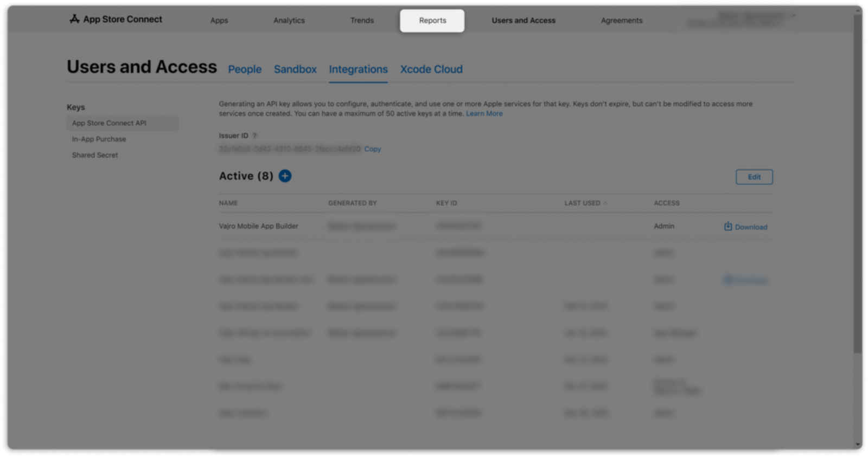Toggle Last Used sort arrow

click(605, 203)
